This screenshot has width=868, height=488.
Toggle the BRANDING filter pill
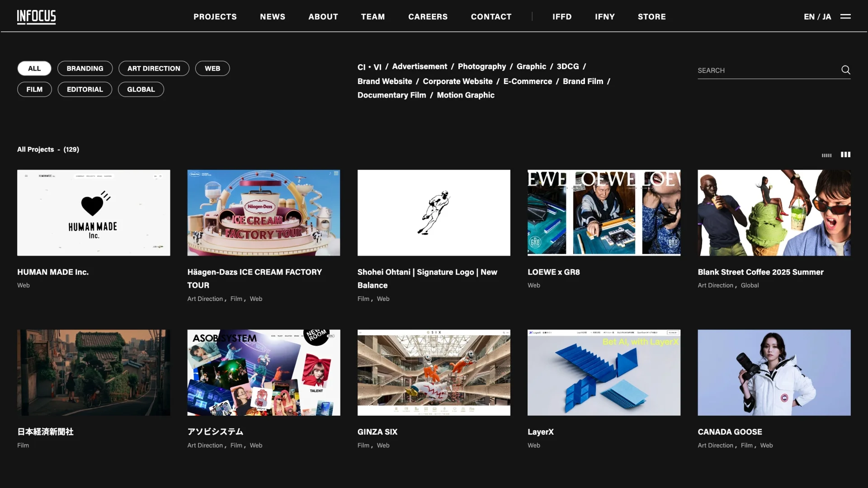click(85, 68)
